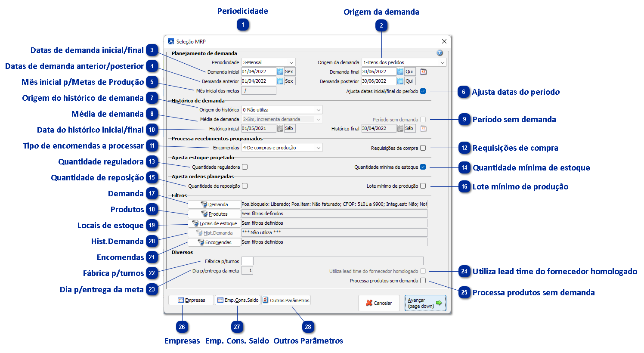Click the Demanda final date field

[x=379, y=72]
